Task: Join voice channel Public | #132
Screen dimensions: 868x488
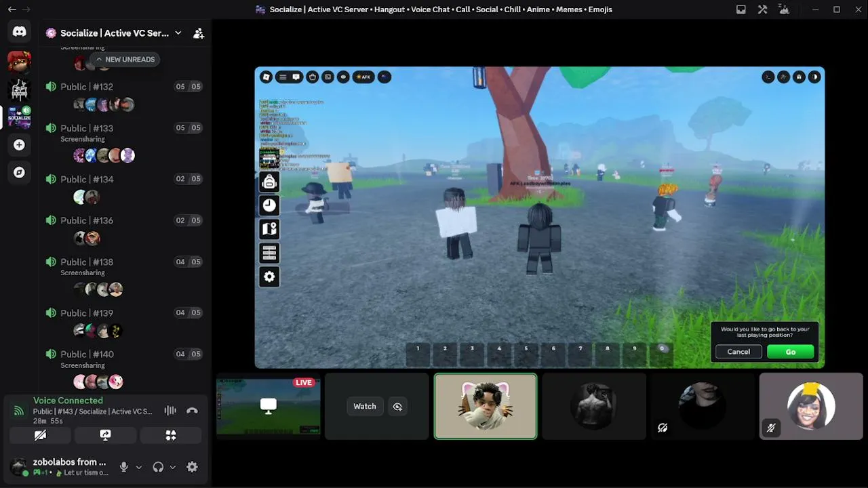Action: click(124, 87)
